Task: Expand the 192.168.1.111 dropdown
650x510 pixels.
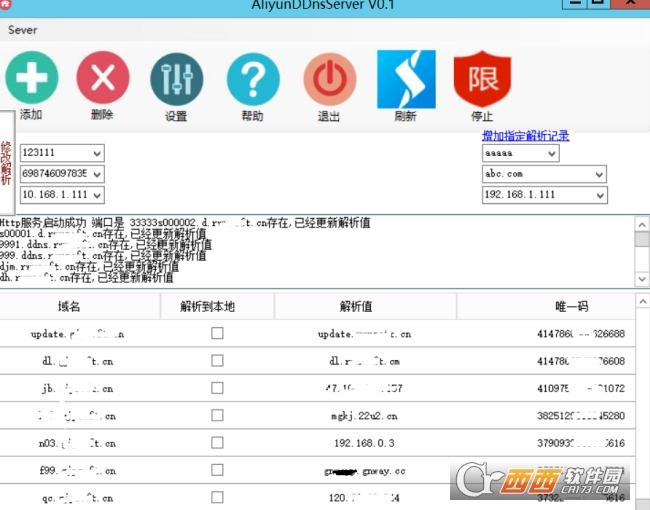Action: coord(600,195)
